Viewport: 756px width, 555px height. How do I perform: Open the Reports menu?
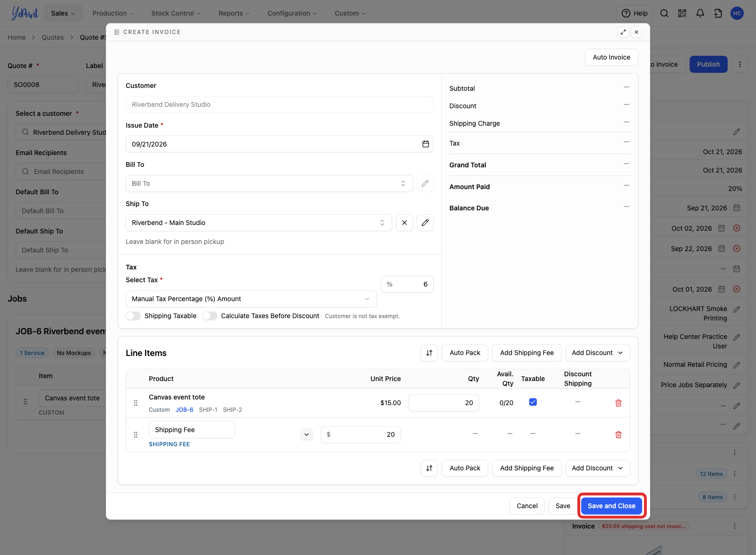pos(234,13)
